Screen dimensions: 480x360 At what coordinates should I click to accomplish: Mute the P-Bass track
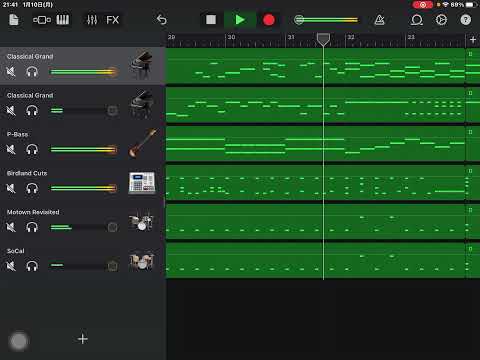point(11,149)
